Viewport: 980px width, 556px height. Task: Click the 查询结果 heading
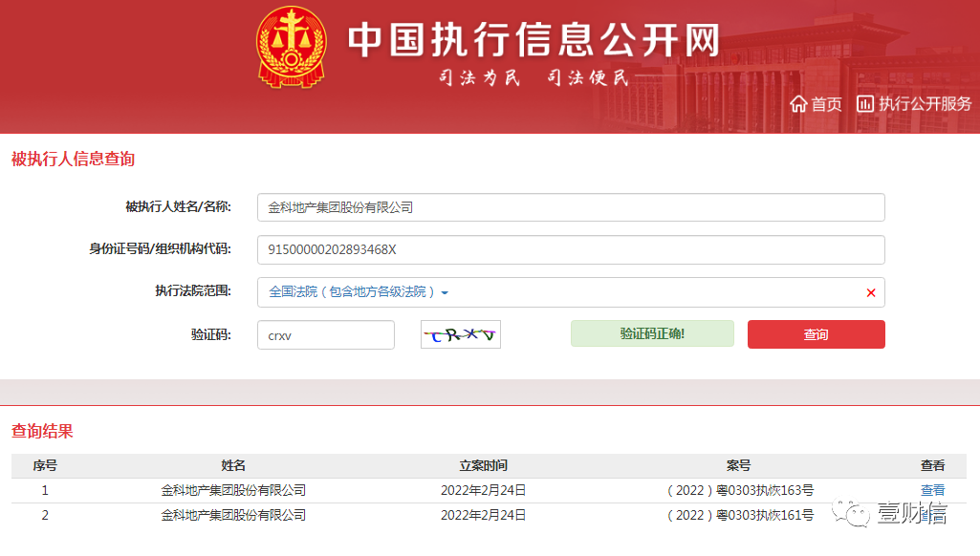(42, 431)
